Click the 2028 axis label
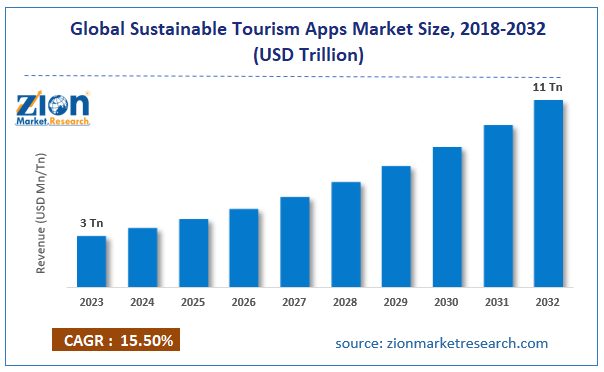Viewport: 604px width, 372px height. pos(345,302)
